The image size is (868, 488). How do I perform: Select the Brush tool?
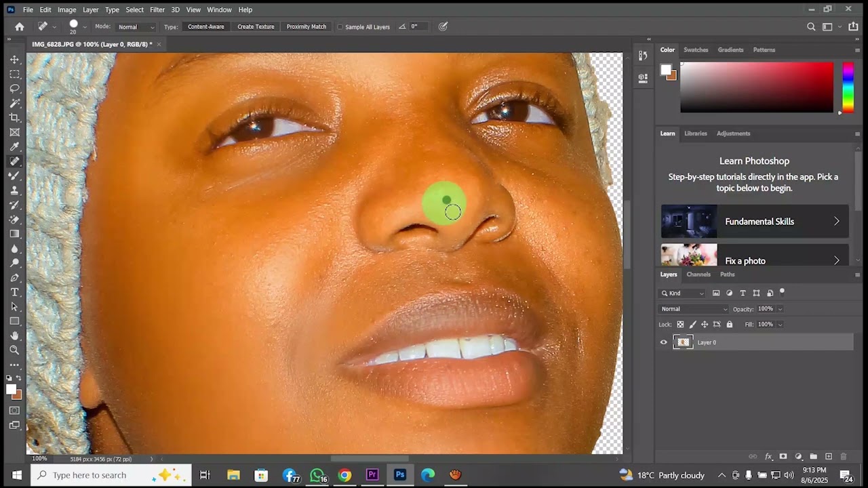[x=14, y=176]
